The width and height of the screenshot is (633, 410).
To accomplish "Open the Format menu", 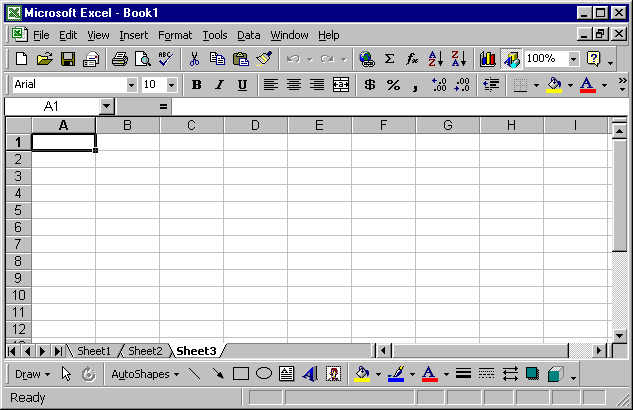I will point(175,36).
